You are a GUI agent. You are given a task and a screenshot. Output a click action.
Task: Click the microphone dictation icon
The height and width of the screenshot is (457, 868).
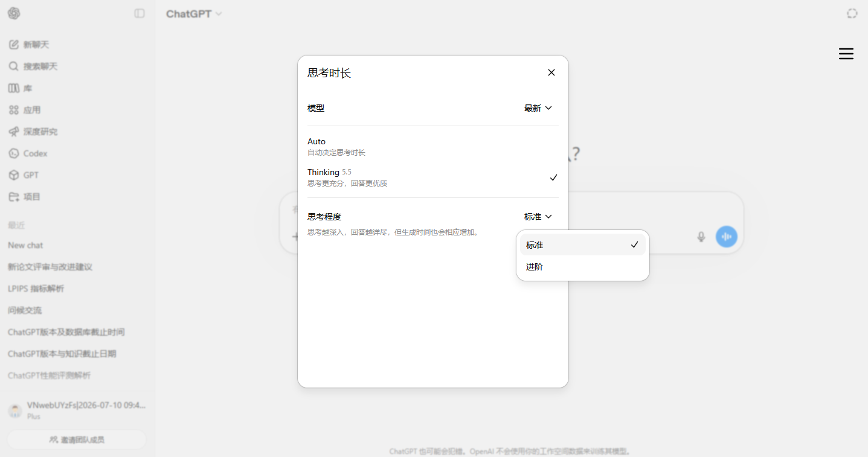pos(701,237)
